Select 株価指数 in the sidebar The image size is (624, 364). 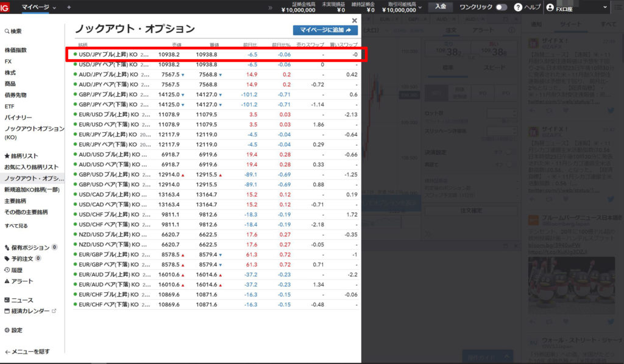[15, 50]
